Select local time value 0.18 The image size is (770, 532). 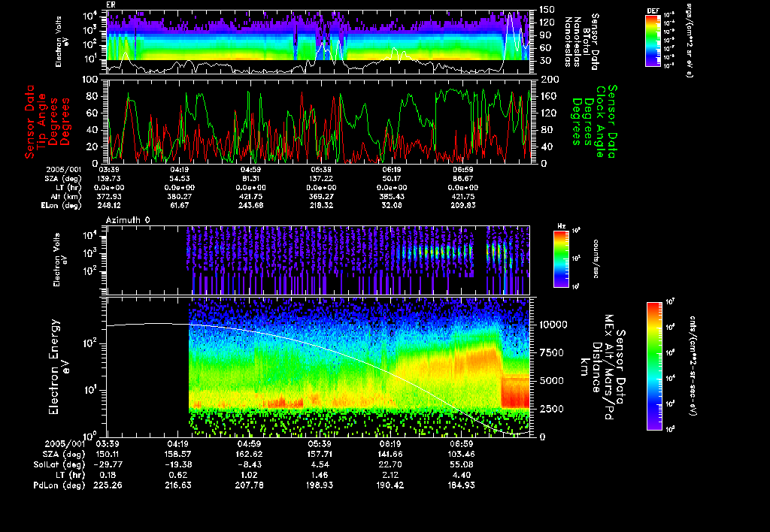point(108,475)
